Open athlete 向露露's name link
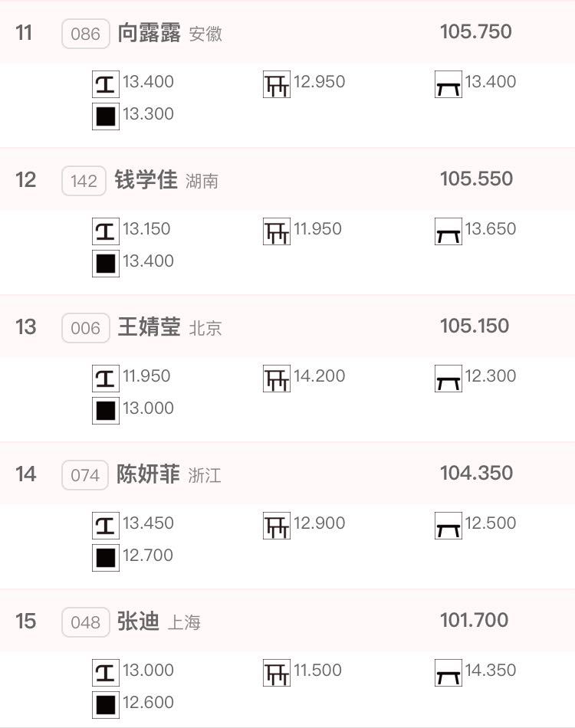Viewport: 575px width, 728px height. pyautogui.click(x=149, y=33)
